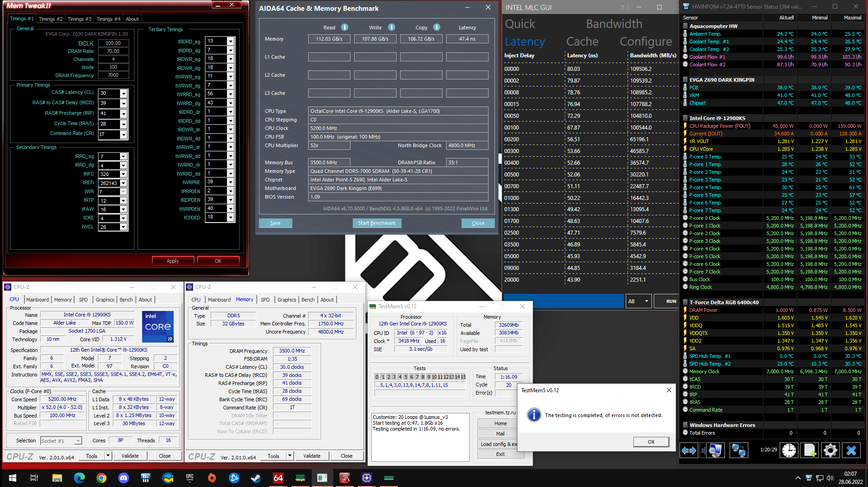Open the About tab in MemTweakIt
Screen dimensions: 868x487
pos(132,19)
